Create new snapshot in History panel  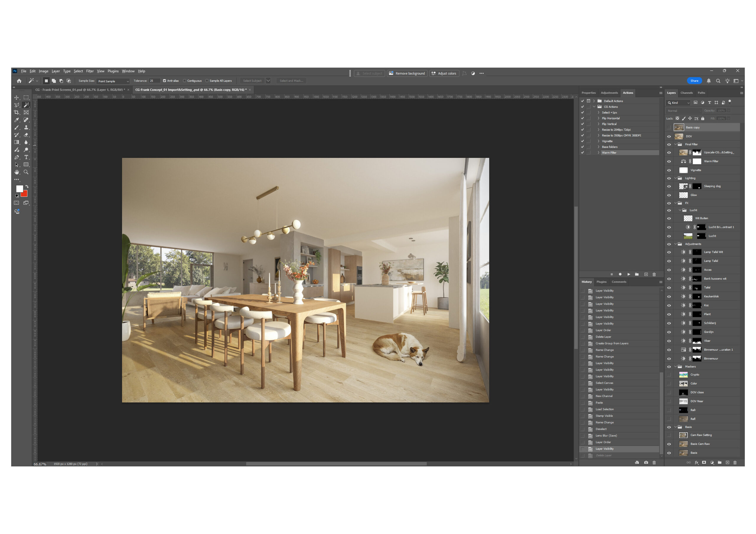[646, 463]
